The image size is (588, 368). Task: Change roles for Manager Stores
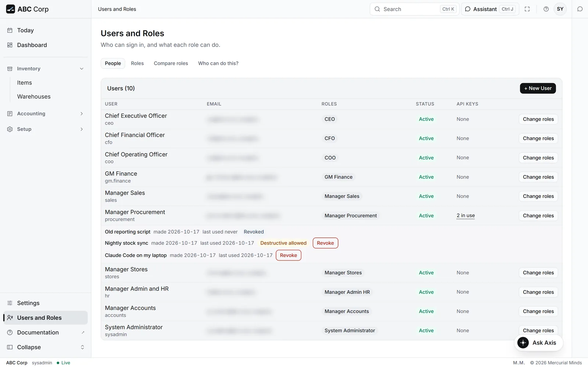[x=538, y=273]
